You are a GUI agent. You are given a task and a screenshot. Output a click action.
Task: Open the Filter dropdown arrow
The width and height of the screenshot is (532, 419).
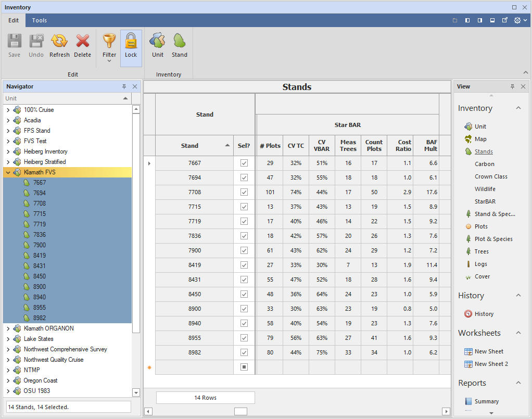click(109, 61)
